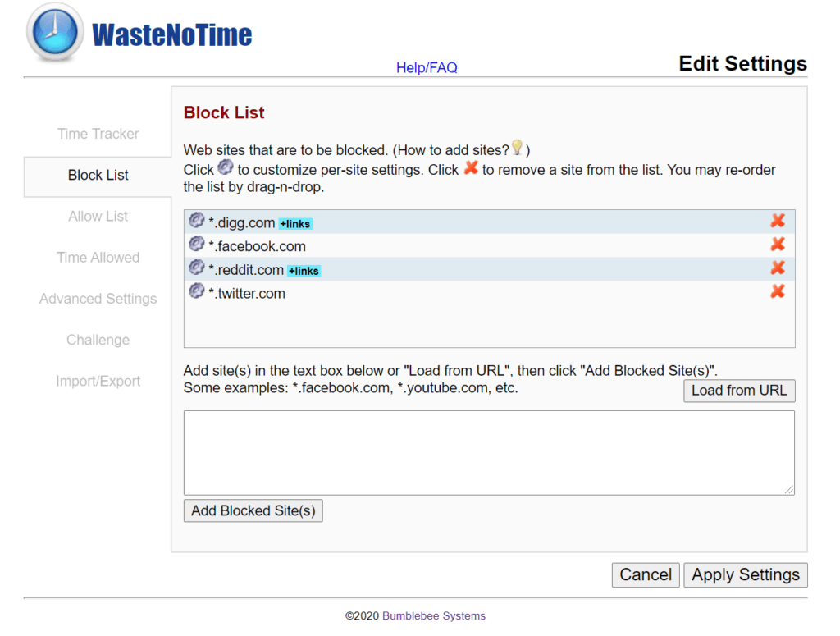Visit the Bumblebee Systems link
Viewport: 840px width, 636px height.
click(434, 616)
